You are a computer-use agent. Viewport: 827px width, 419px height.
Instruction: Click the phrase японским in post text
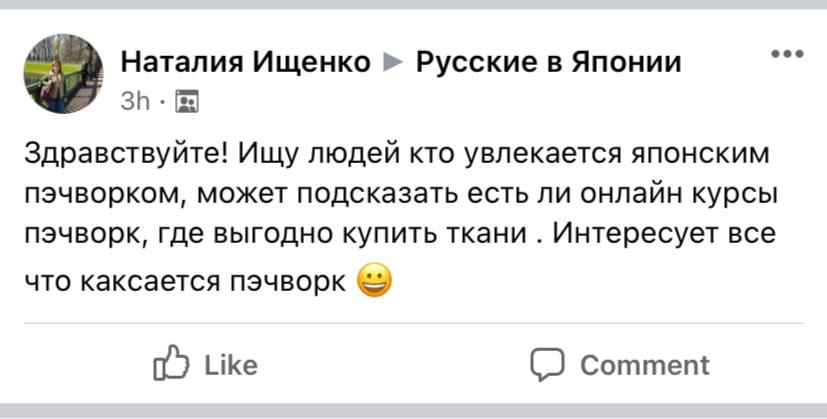(666, 157)
